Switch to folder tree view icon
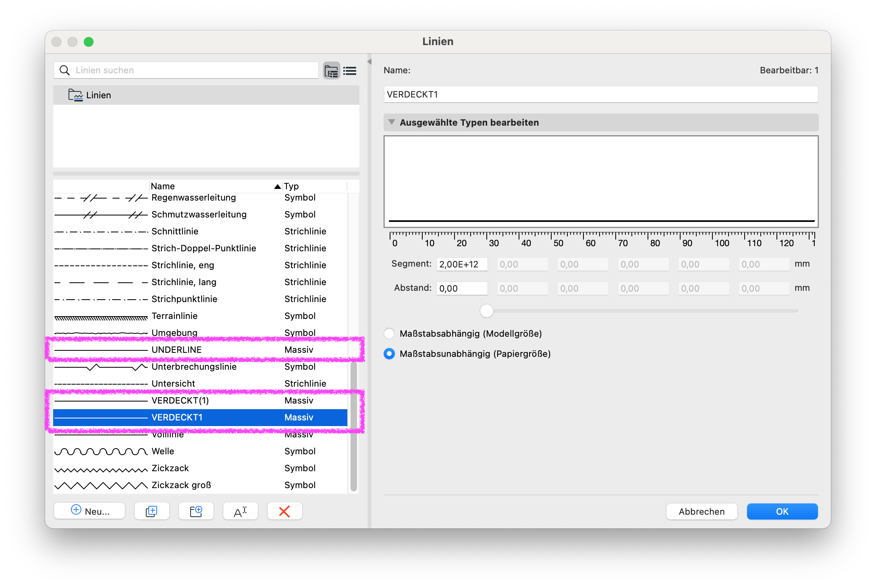 [x=332, y=71]
